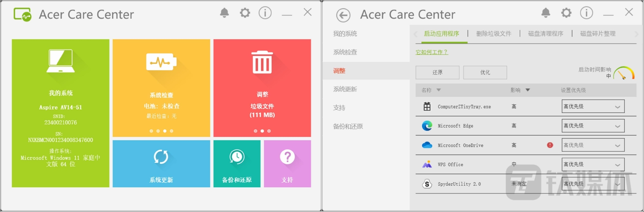The image size is (644, 212).
Task: Switch to the 启动应用程序 tab
Action: pyautogui.click(x=441, y=34)
